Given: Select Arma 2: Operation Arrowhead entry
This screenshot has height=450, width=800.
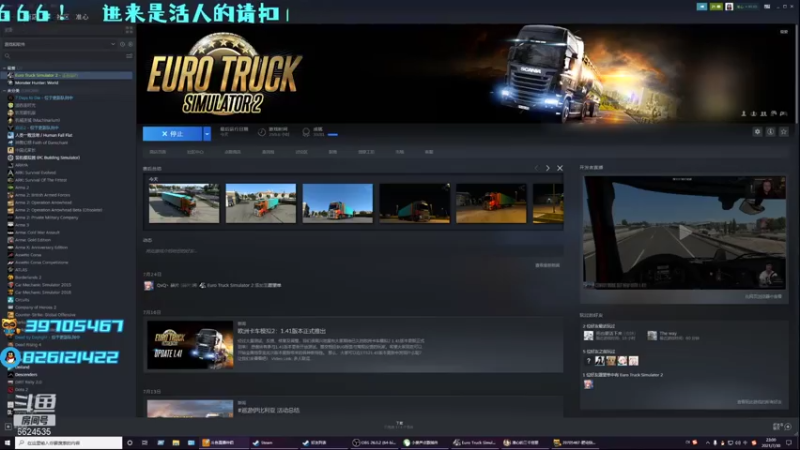Looking at the screenshot, I should tap(66, 203).
